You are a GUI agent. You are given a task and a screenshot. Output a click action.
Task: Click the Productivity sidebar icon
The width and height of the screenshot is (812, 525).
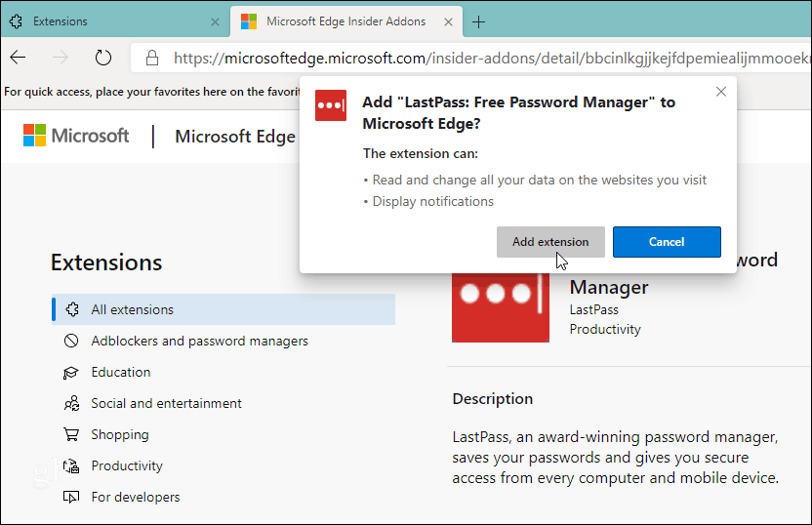(x=71, y=466)
